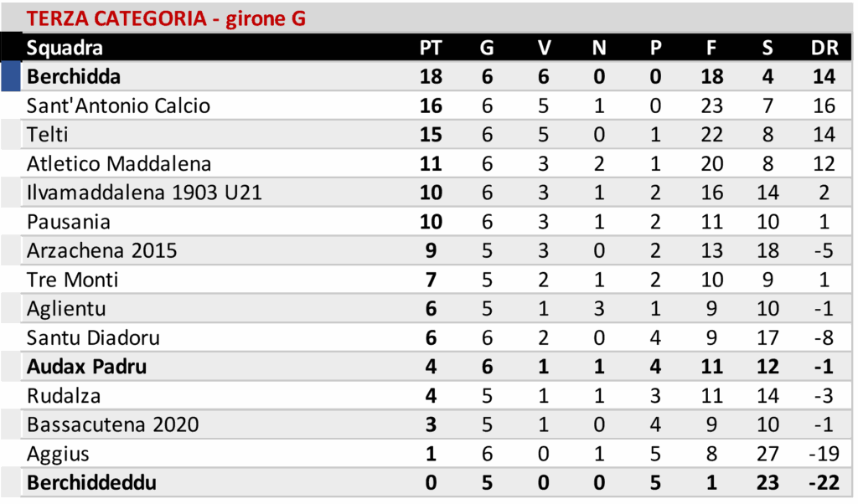Select the Aggius team cell
Screen dimensions: 858x504
(x=58, y=454)
